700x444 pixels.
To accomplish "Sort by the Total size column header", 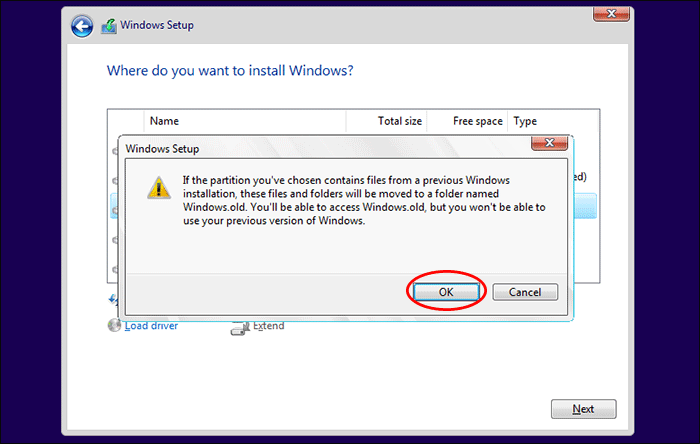I will click(x=399, y=121).
